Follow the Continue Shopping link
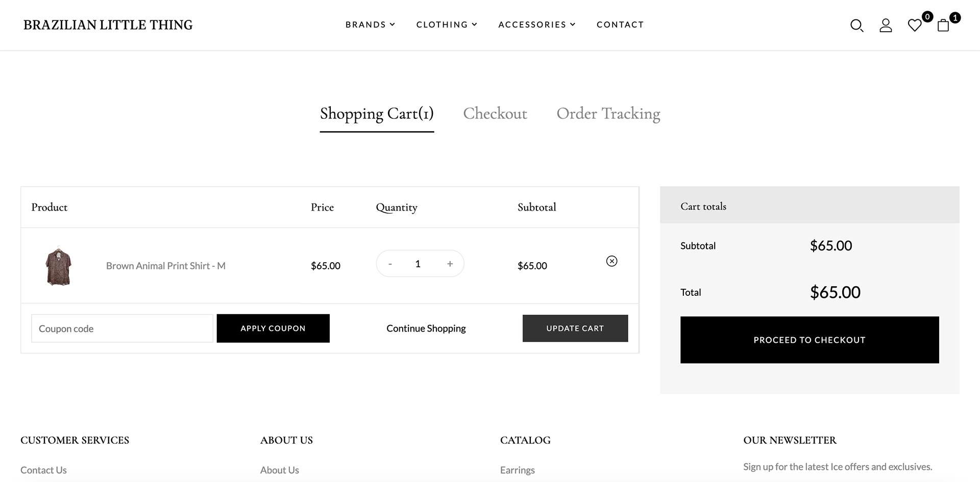The height and width of the screenshot is (482, 980). click(426, 328)
